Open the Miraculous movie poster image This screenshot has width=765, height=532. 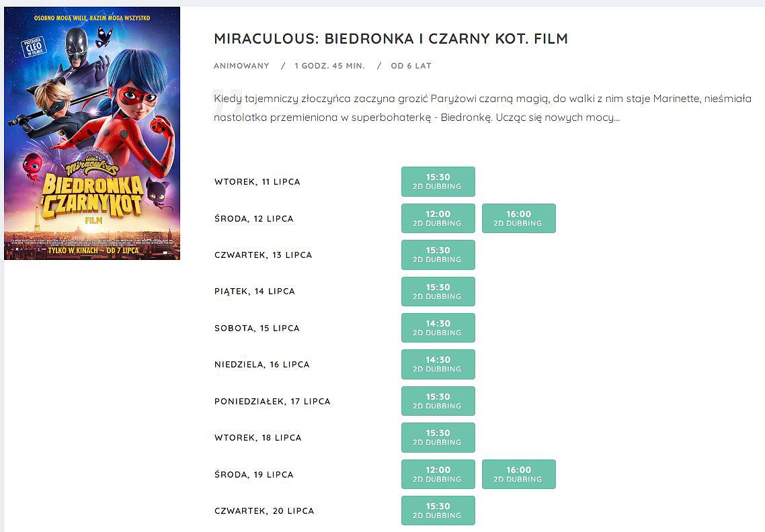click(92, 133)
